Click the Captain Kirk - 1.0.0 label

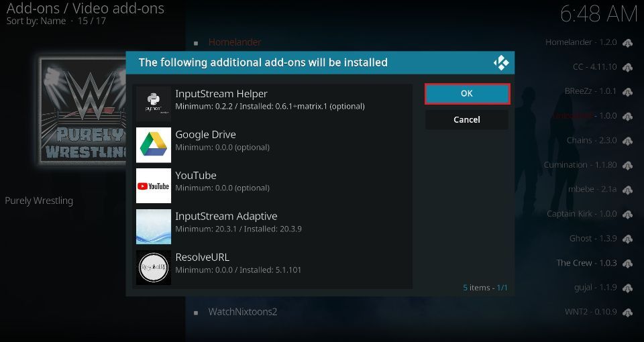pyautogui.click(x=582, y=214)
